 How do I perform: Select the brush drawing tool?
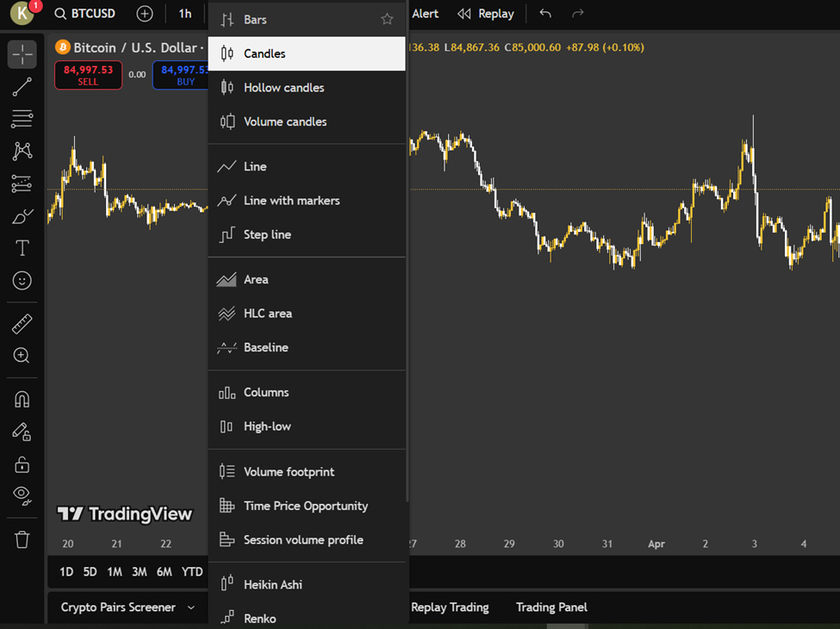pos(22,216)
